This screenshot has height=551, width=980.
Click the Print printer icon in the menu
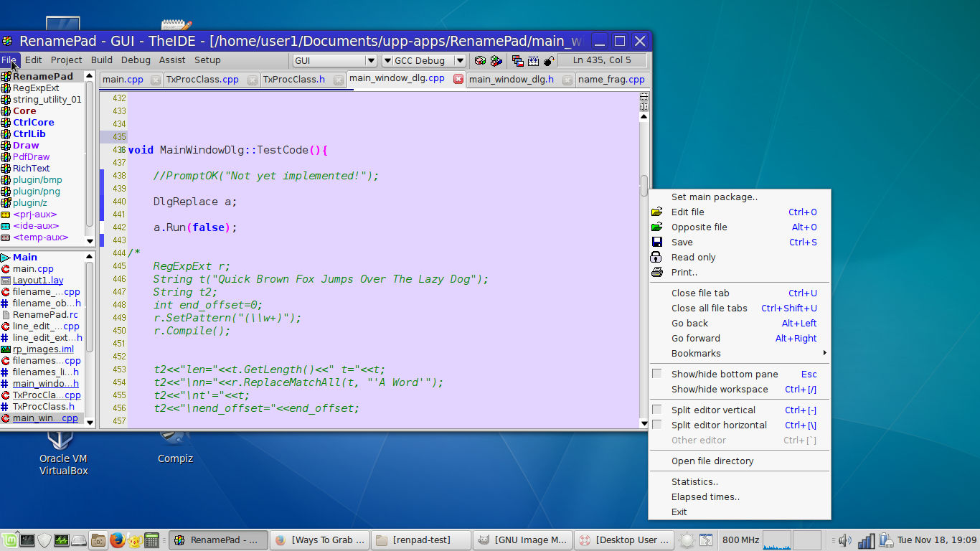[x=656, y=273]
